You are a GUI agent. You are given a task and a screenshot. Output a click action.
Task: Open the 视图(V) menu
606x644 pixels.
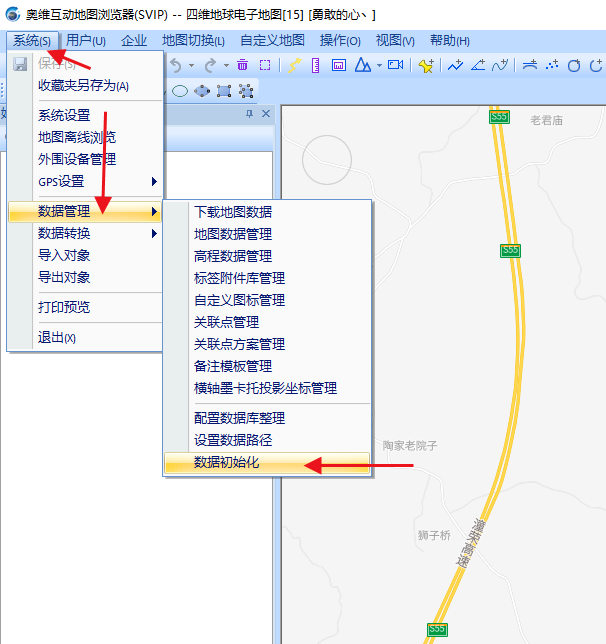click(395, 41)
